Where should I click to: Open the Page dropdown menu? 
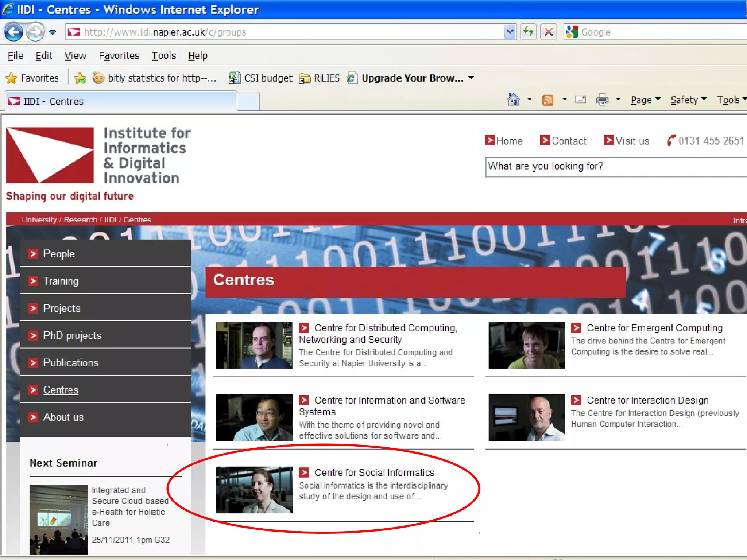click(x=645, y=100)
